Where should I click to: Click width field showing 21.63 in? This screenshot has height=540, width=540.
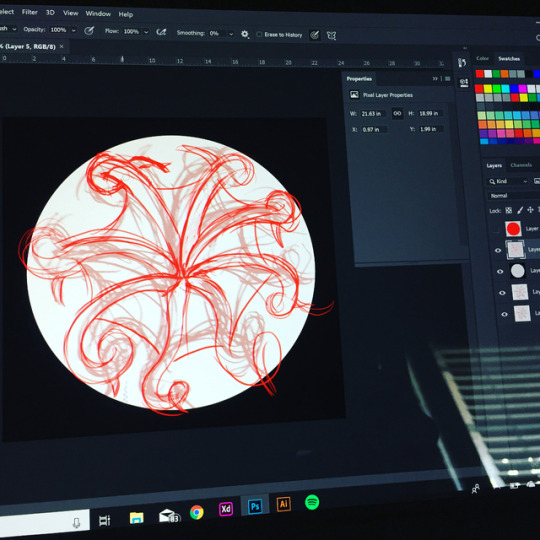pyautogui.click(x=373, y=113)
